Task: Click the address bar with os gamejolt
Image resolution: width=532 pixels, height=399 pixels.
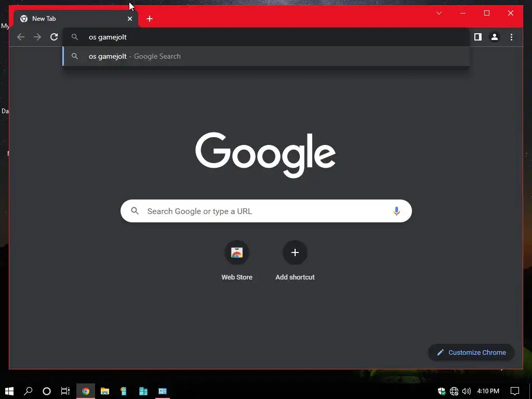Action: (266, 37)
